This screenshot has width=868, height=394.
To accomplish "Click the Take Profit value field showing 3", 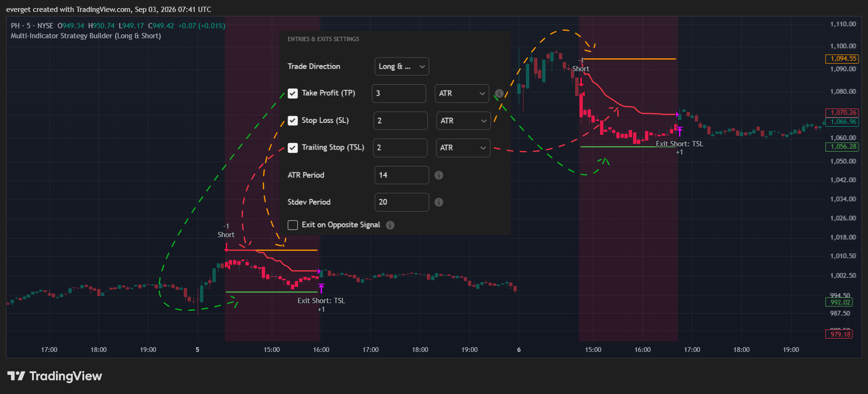I will click(399, 93).
